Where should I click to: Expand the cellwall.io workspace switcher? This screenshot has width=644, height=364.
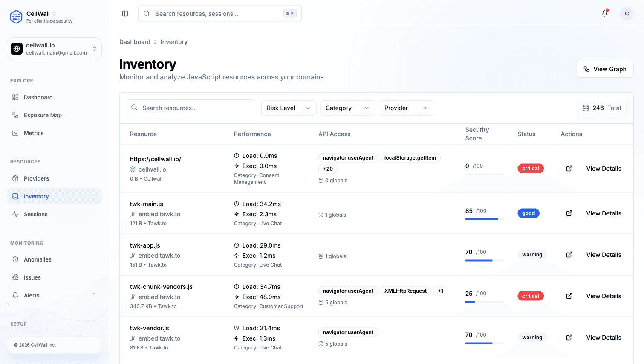point(95,49)
